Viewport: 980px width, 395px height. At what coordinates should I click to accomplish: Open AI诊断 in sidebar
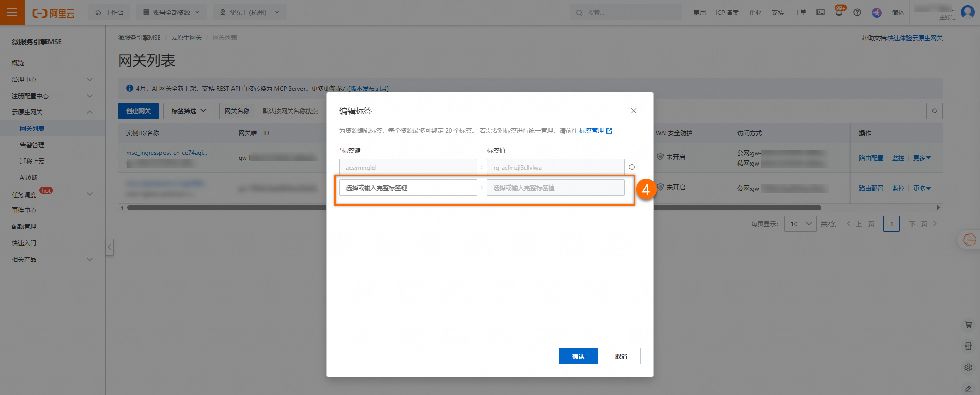click(x=29, y=177)
